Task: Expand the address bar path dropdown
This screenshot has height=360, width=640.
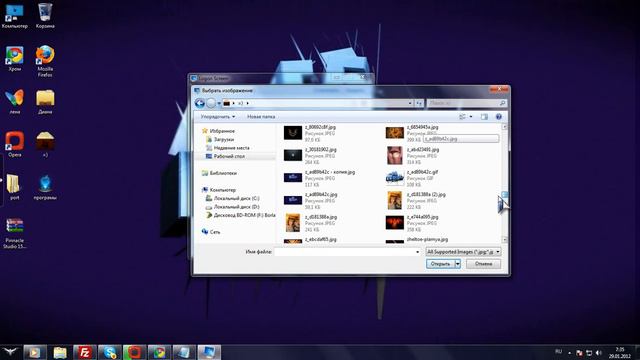Action: [410, 103]
